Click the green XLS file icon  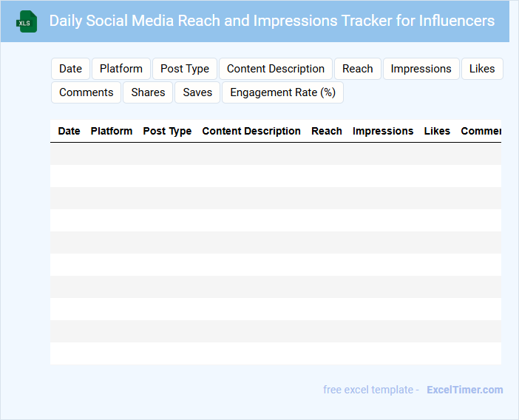[27, 21]
